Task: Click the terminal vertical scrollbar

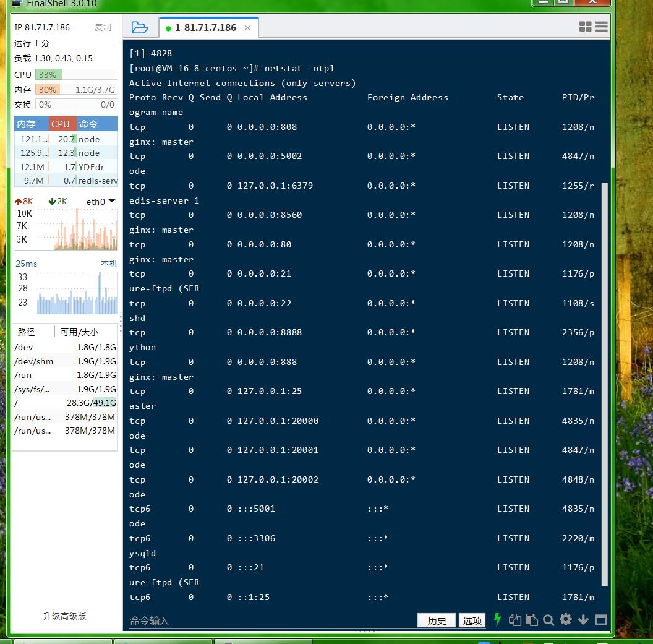Action: 605,384
